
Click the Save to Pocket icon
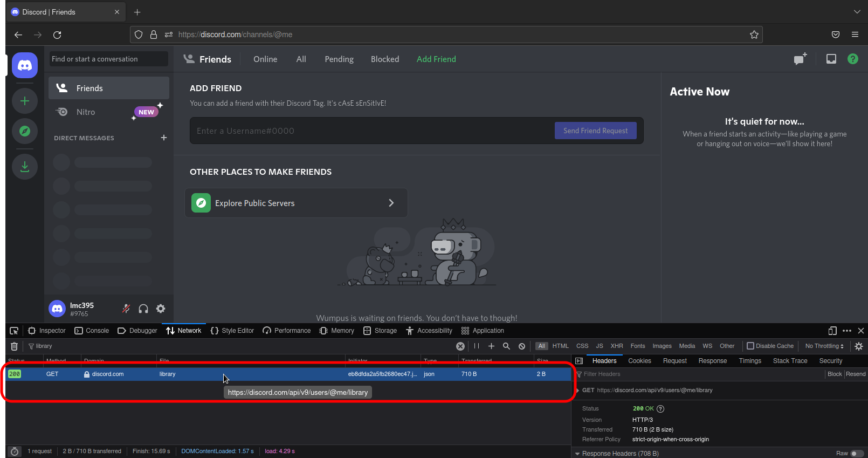tap(836, 35)
